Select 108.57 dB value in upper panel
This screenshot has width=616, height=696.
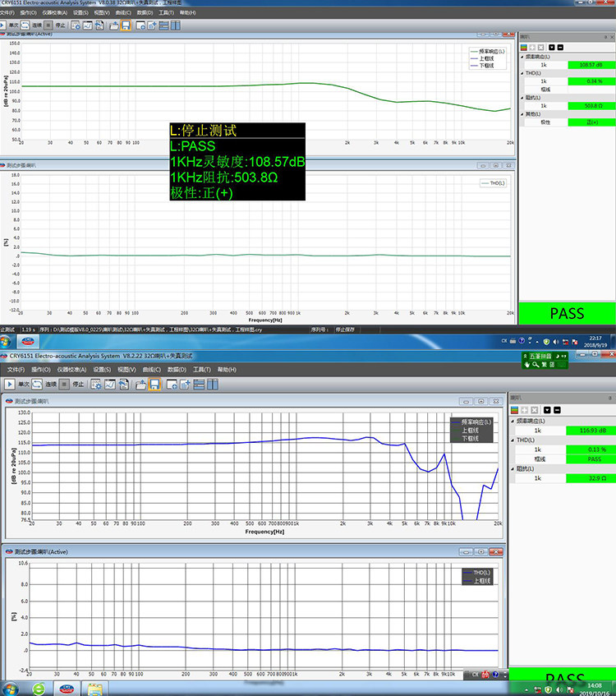pyautogui.click(x=591, y=65)
